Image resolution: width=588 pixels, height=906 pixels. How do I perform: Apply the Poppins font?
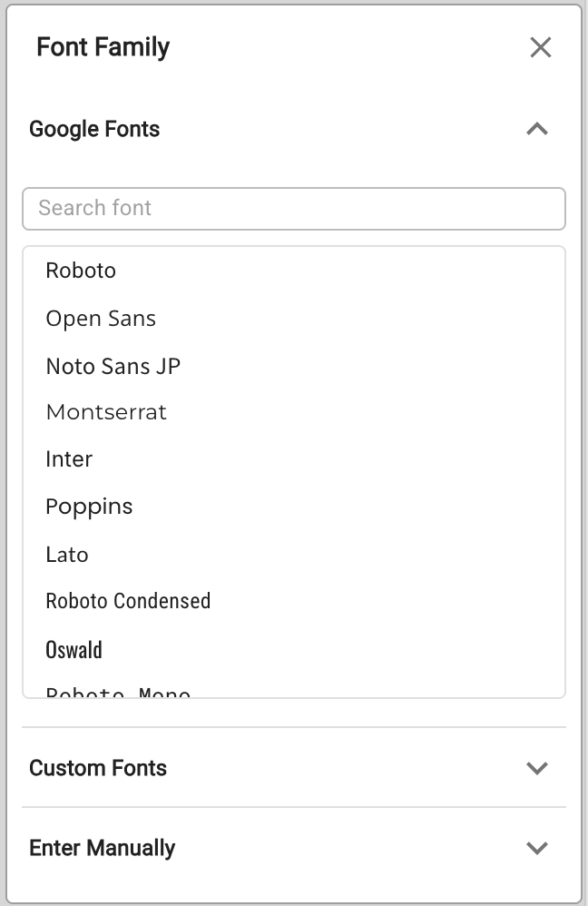89,507
